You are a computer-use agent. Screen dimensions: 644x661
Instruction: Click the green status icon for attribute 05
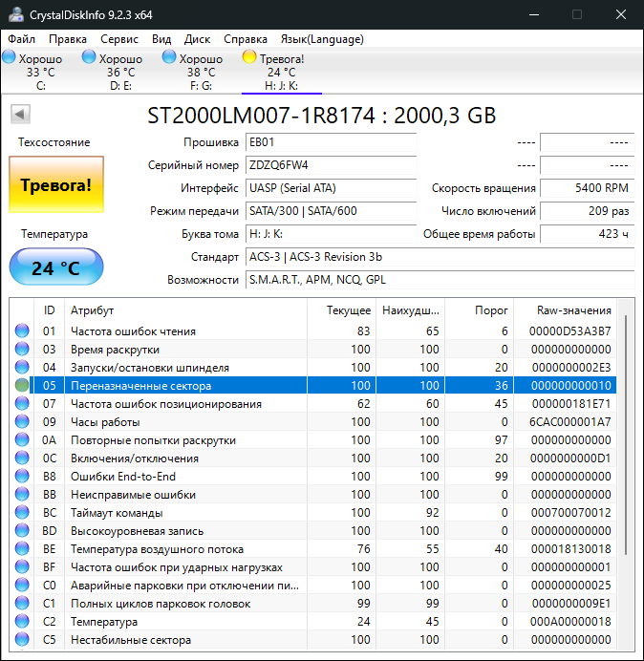pyautogui.click(x=22, y=386)
